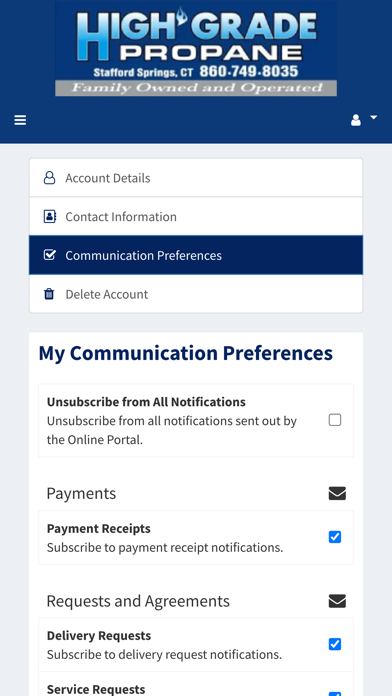The width and height of the screenshot is (392, 696).
Task: Check Unsubscribe from All Notifications box
Action: pyautogui.click(x=335, y=420)
